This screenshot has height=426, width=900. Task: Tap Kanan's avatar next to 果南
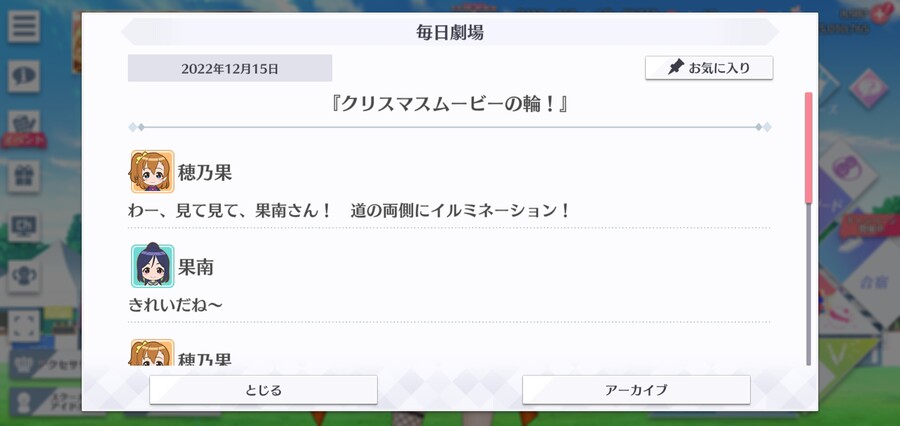click(x=152, y=266)
